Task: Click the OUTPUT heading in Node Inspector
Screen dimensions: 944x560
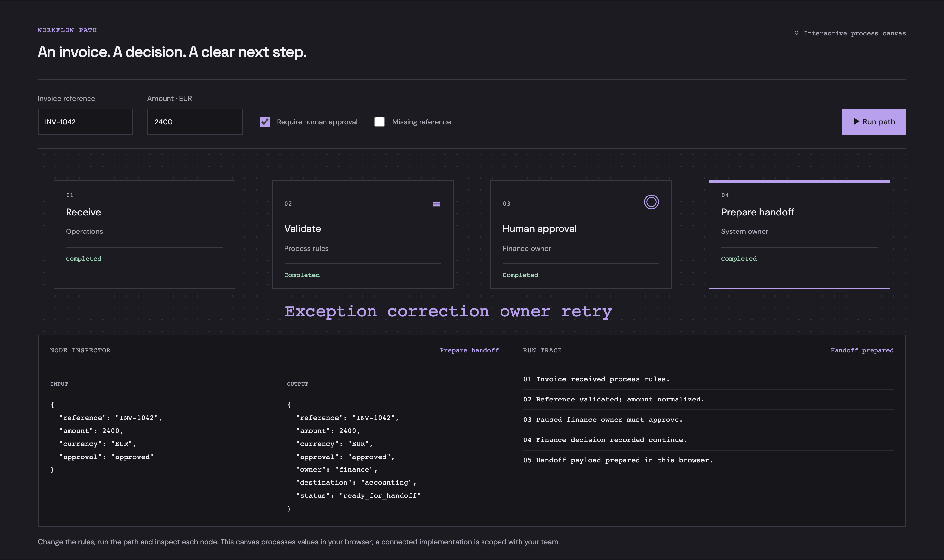Action: (297, 384)
